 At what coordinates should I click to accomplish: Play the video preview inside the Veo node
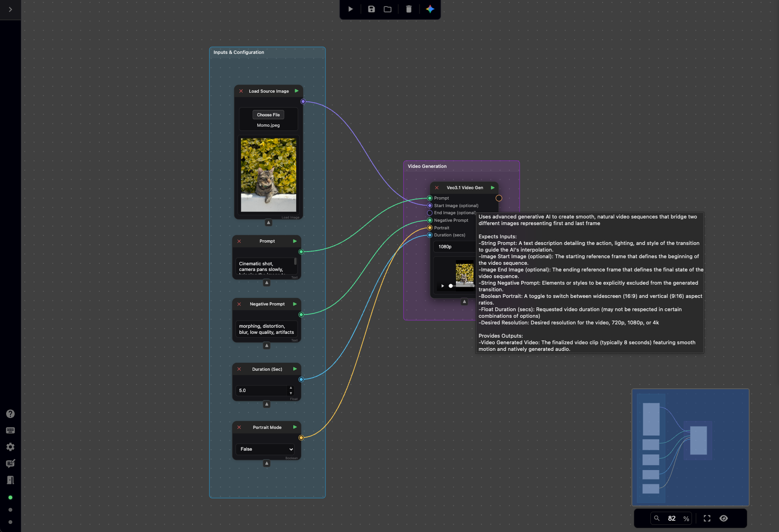pos(442,286)
